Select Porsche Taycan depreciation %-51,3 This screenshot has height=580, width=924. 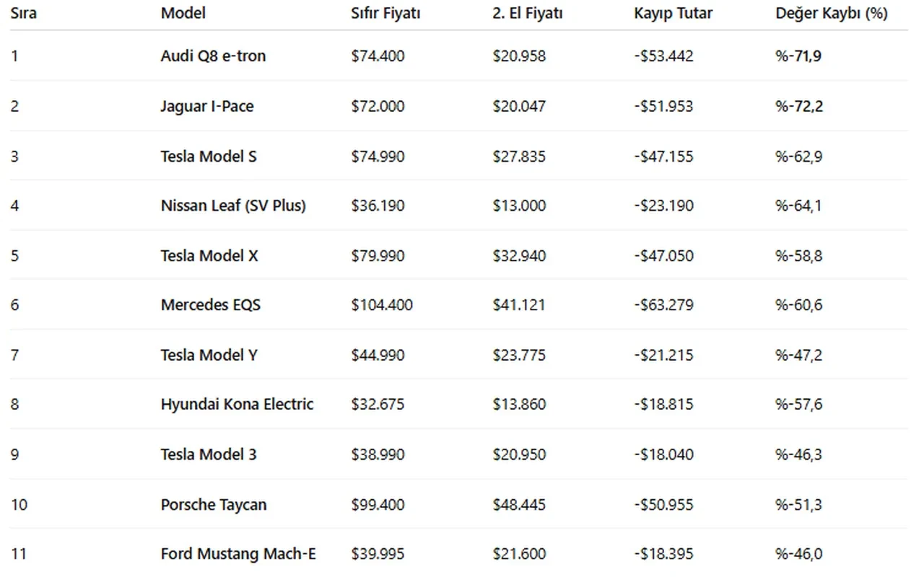798,504
